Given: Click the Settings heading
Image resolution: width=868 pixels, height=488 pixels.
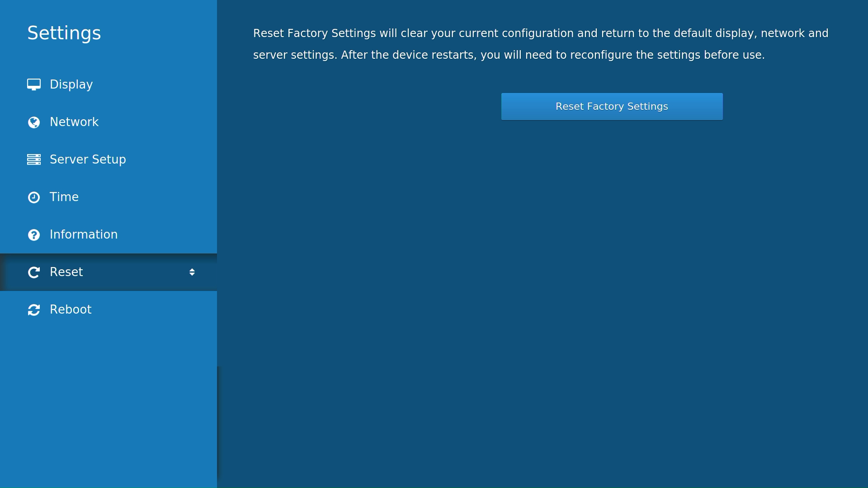Looking at the screenshot, I should tap(64, 33).
